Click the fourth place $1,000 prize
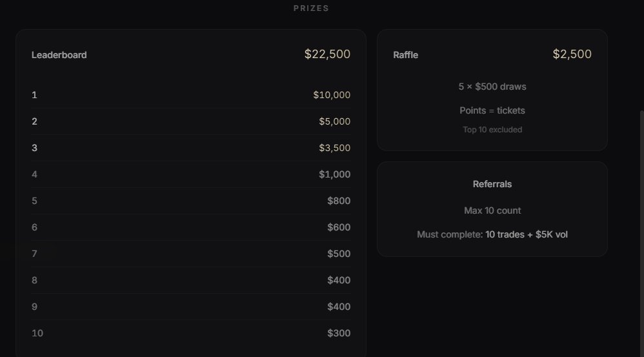This screenshot has height=357, width=644. (x=334, y=174)
